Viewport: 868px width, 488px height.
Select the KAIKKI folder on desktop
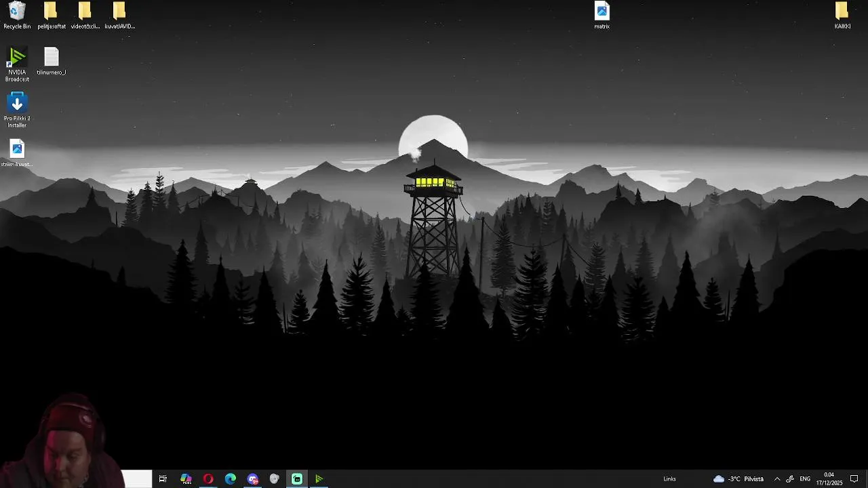click(x=842, y=16)
